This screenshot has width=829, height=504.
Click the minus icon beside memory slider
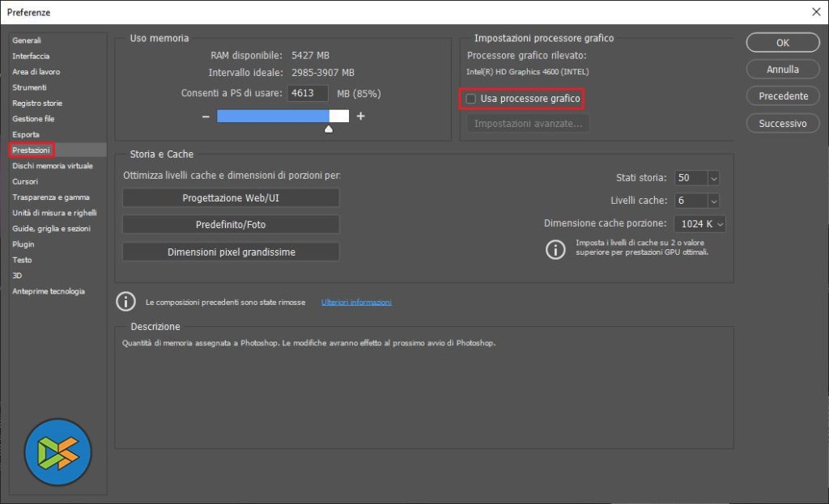tap(206, 116)
